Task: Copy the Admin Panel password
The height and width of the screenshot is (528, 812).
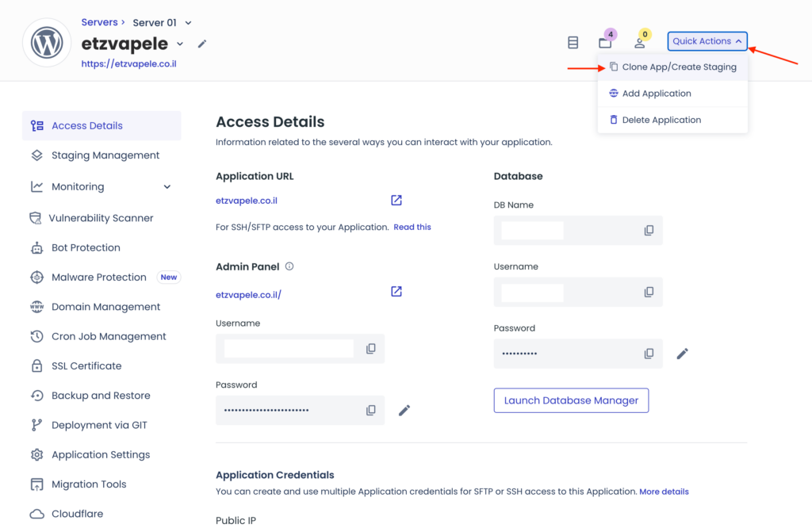Action: point(371,410)
